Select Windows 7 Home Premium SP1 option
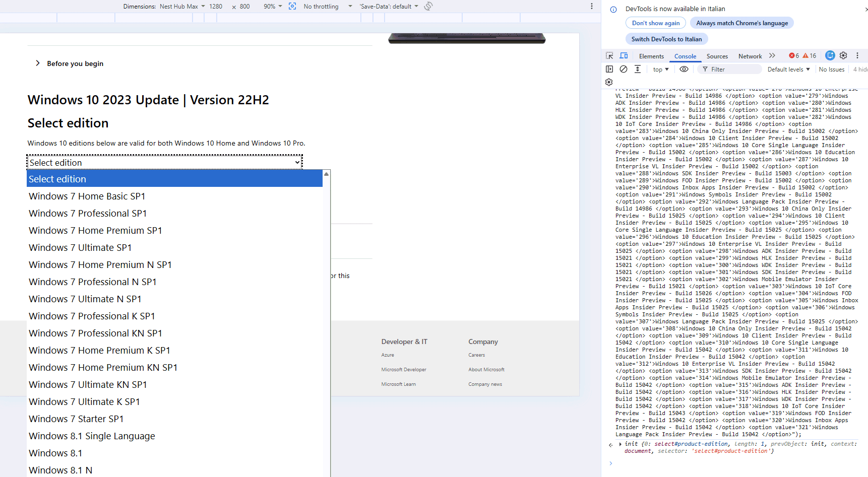This screenshot has height=477, width=868. [x=174, y=230]
